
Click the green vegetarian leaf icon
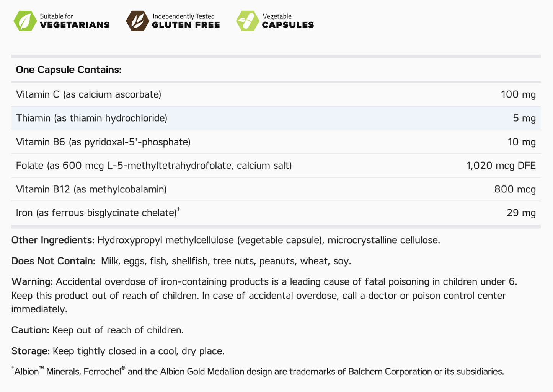coord(25,21)
